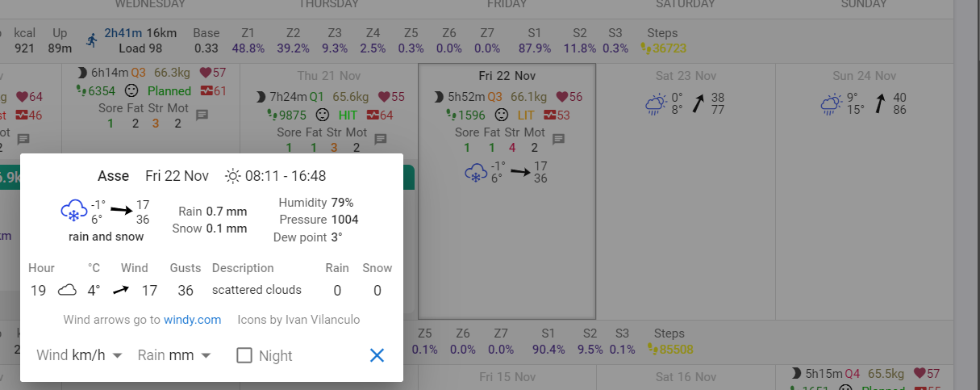Click the sunrise sunset sun icon

232,176
